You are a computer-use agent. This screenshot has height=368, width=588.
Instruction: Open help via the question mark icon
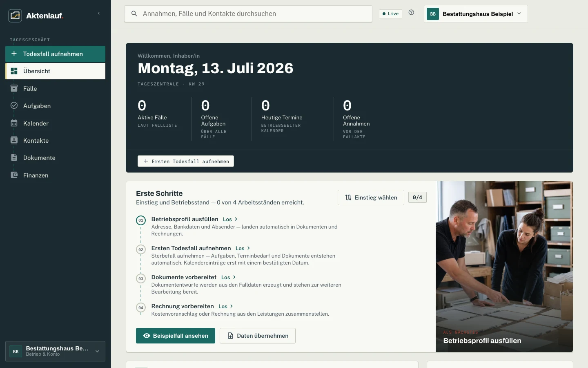point(411,13)
